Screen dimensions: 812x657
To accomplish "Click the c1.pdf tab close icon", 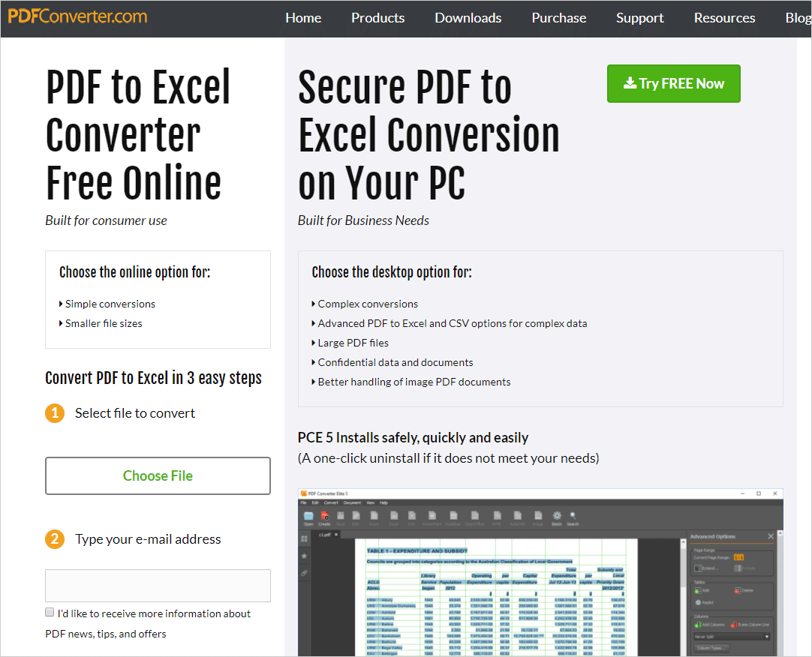I will (336, 535).
